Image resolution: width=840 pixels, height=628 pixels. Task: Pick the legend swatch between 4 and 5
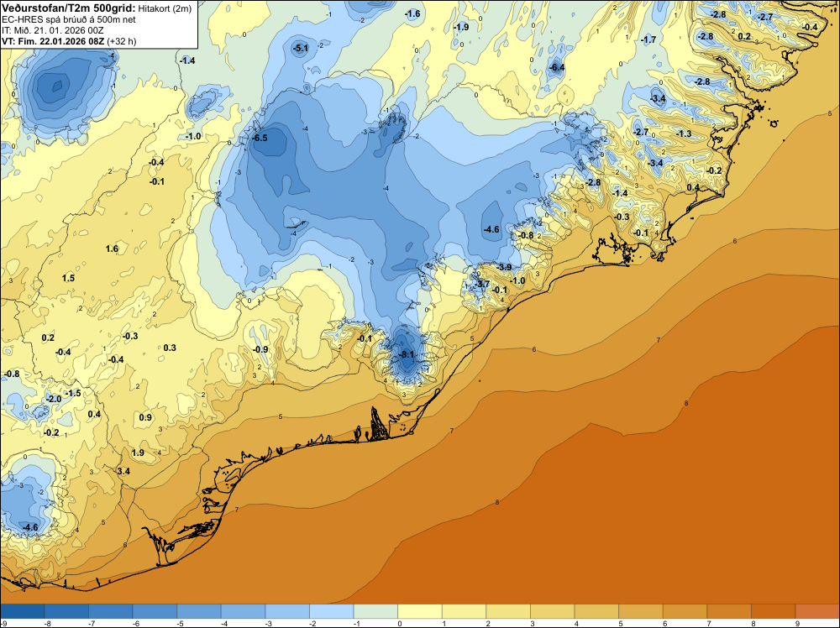coord(596,611)
